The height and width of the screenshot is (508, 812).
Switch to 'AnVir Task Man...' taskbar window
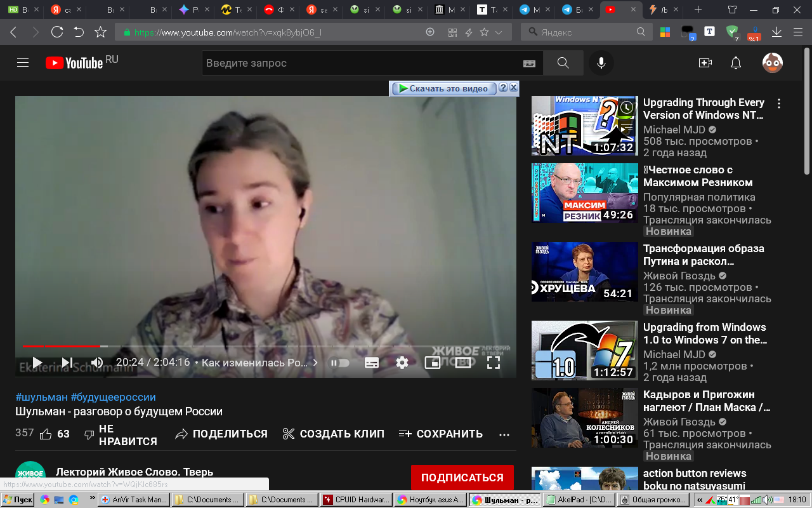point(135,500)
